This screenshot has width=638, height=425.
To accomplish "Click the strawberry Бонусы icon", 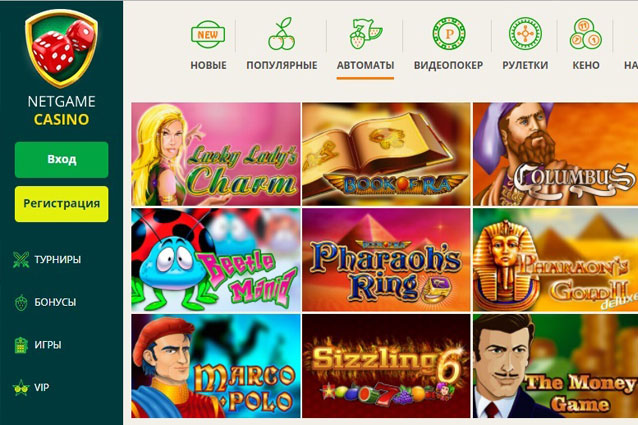I will tap(21, 303).
